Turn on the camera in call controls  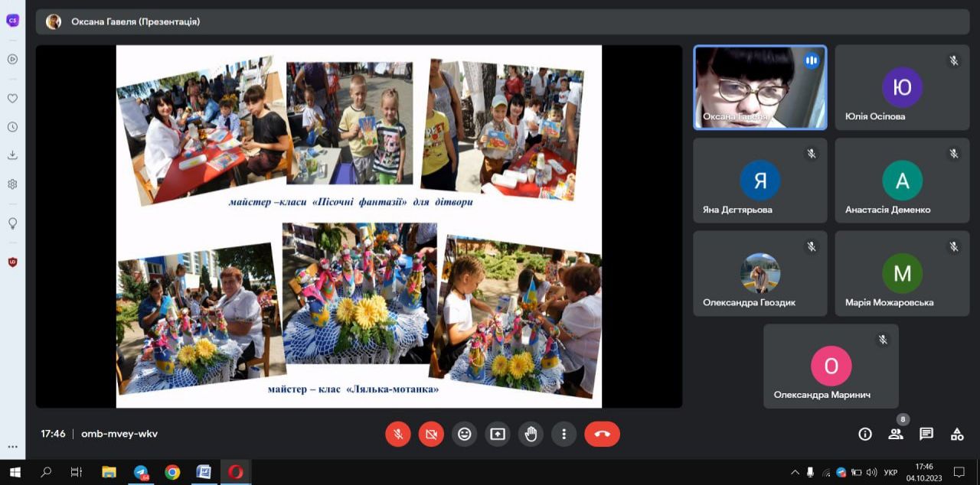pyautogui.click(x=431, y=434)
